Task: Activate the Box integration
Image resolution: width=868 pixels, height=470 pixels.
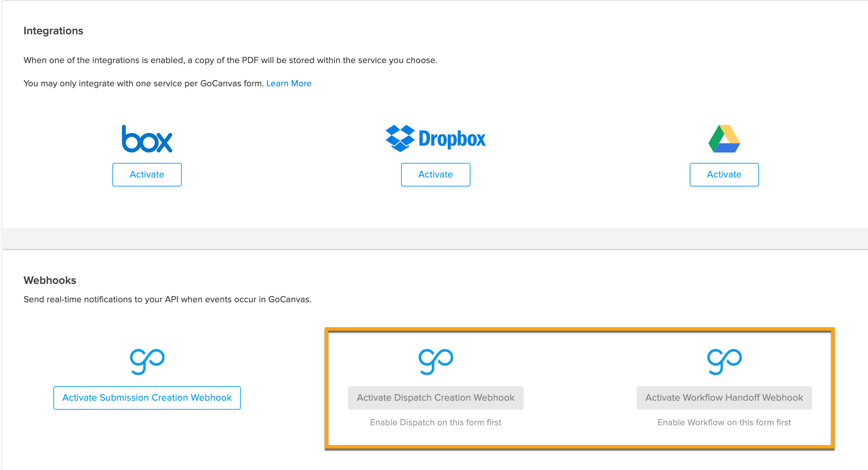Action: click(147, 174)
